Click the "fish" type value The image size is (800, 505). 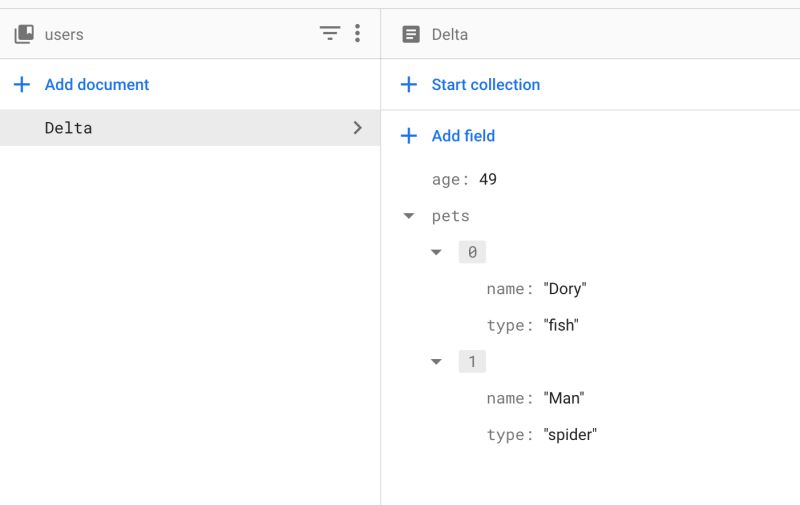tap(561, 325)
